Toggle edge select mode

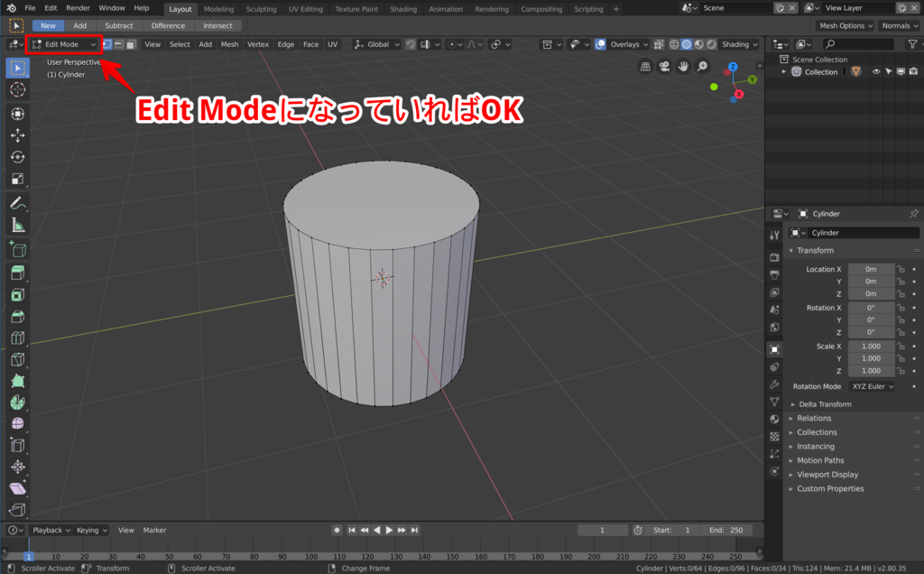[118, 44]
